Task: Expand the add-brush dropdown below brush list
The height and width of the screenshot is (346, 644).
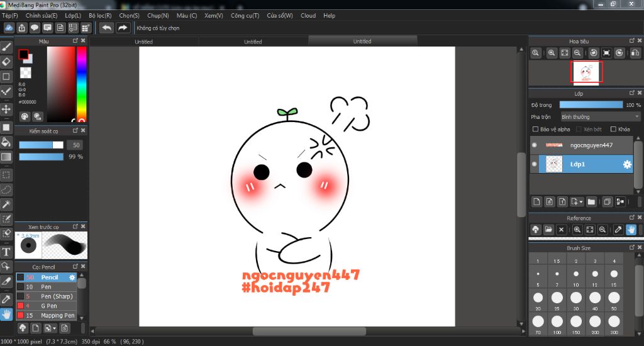Action: pos(54,328)
